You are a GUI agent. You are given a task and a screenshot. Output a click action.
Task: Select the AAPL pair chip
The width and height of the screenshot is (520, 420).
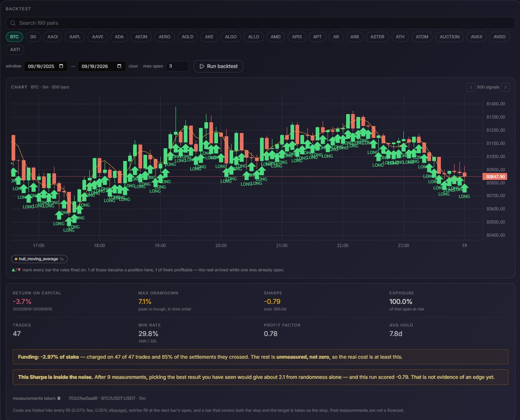point(75,37)
